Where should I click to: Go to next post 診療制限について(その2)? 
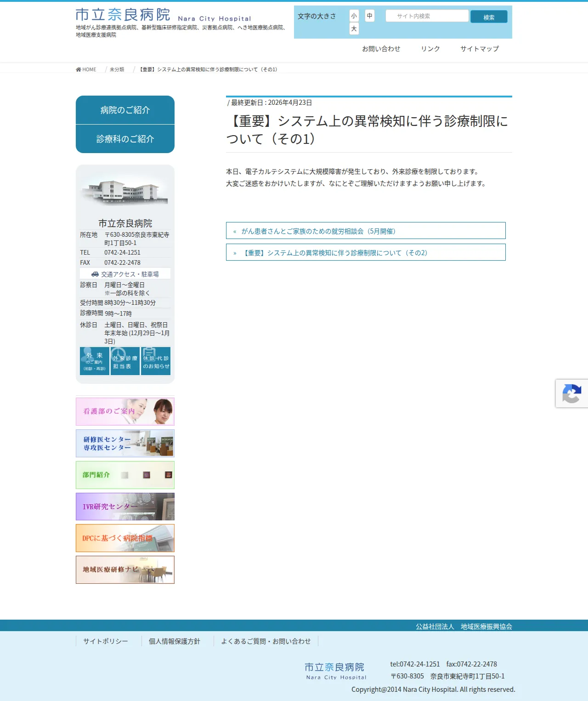click(x=366, y=252)
